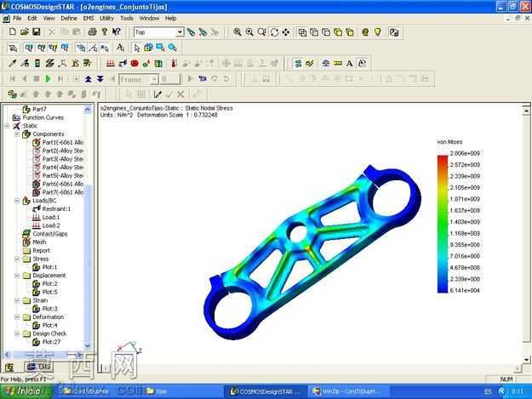532x399 pixels.
Task: Click the tree panel scroll-up arrow
Action: (88, 109)
